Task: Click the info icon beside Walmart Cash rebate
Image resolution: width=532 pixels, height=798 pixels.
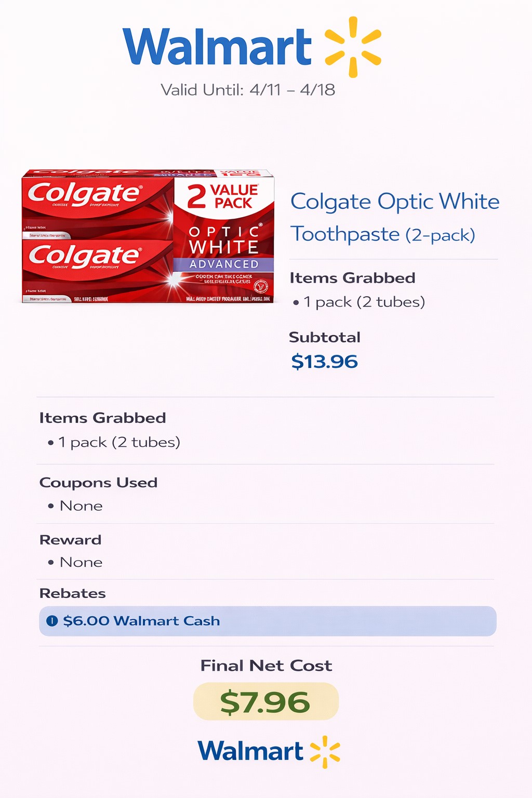Action: point(52,621)
